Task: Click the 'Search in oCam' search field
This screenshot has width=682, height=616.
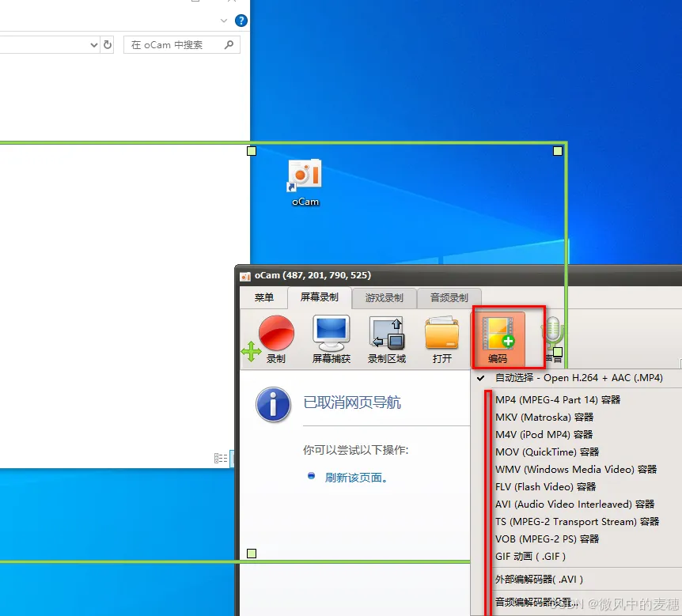Action: (x=182, y=45)
